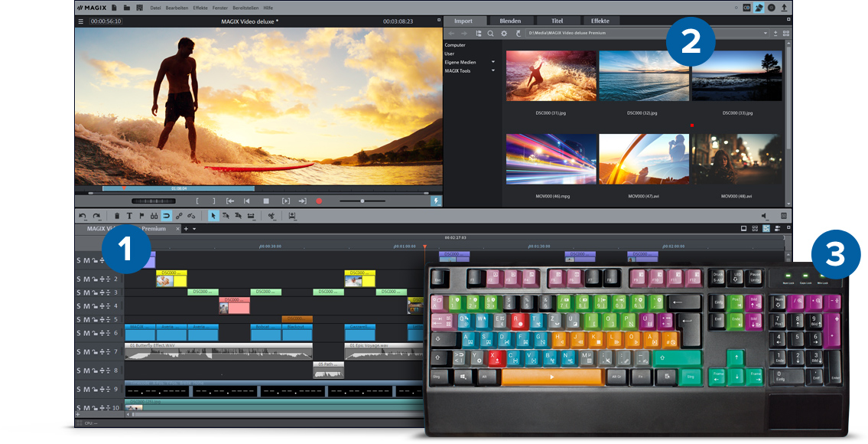Select the arrow mouse mode for single objects
Viewport: 868px width, 444px height.
(213, 216)
